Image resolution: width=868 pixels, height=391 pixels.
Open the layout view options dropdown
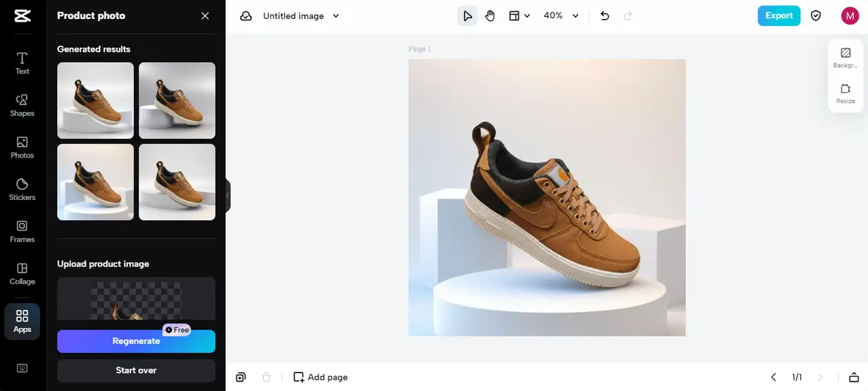[519, 16]
